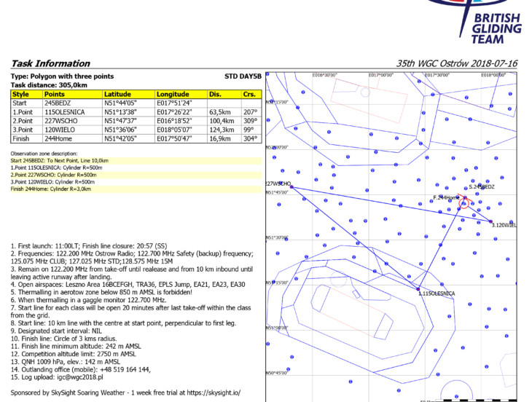The image size is (532, 402).
Task: Select the 115OLESNICA row in task table
Action: coord(66,112)
